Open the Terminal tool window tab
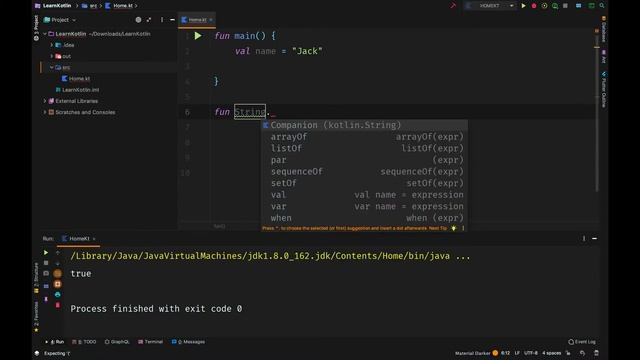Screen dimensions: 640x360 pyautogui.click(x=150, y=342)
